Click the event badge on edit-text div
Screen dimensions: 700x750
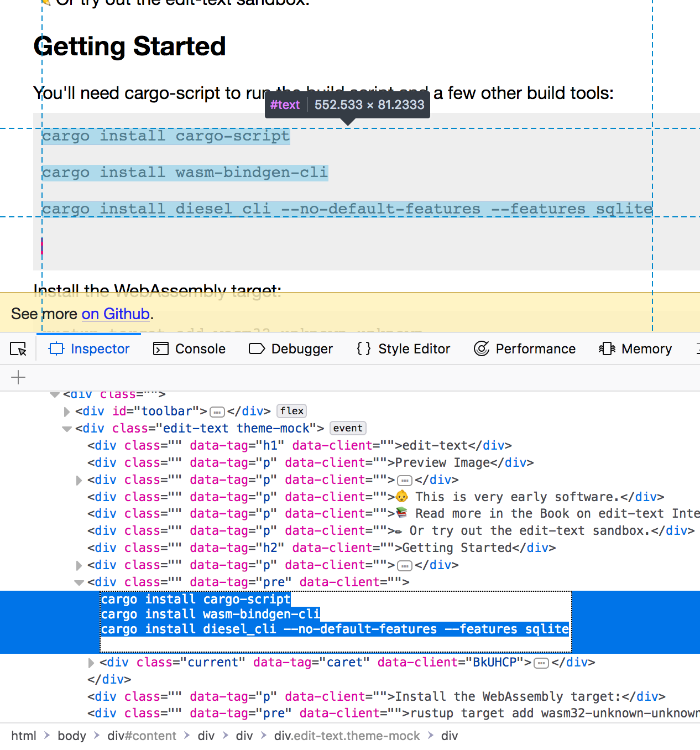click(348, 428)
